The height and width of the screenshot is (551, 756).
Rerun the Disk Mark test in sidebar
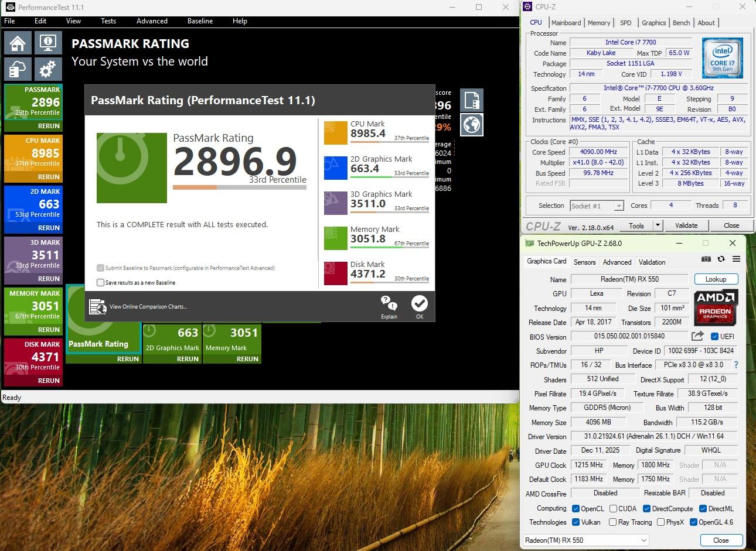(x=49, y=381)
